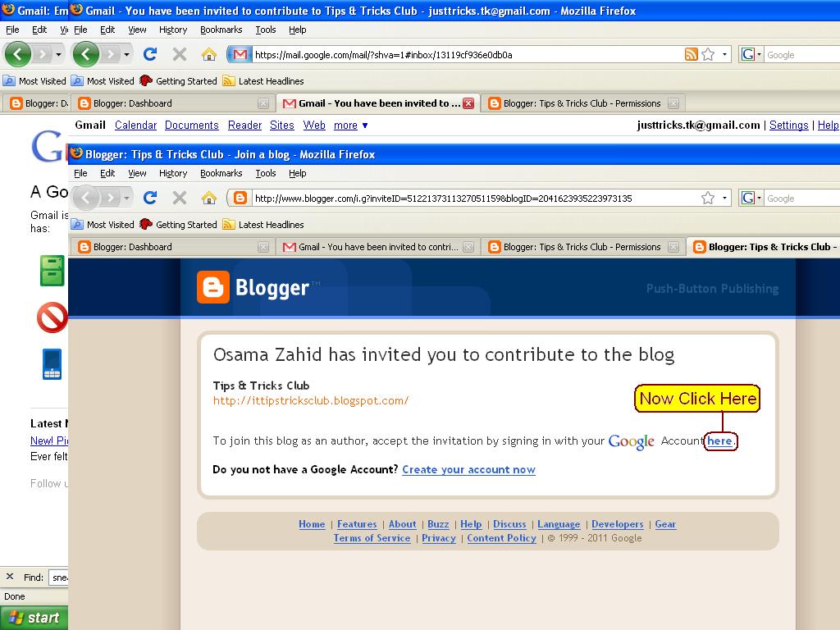The height and width of the screenshot is (630, 840).
Task: Click home icon in Blogger Join a blog window
Action: pos(209,198)
